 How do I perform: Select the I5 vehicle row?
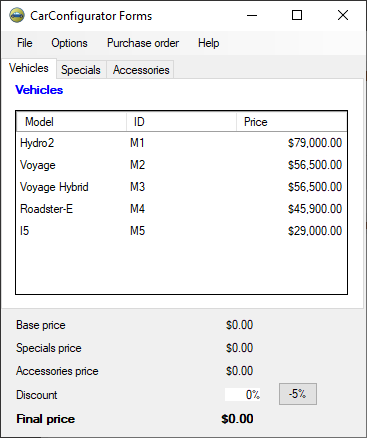181,231
